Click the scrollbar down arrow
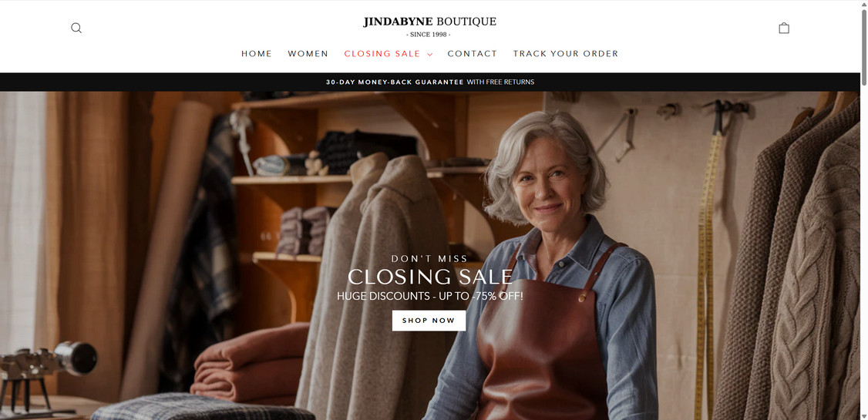 click(x=863, y=415)
